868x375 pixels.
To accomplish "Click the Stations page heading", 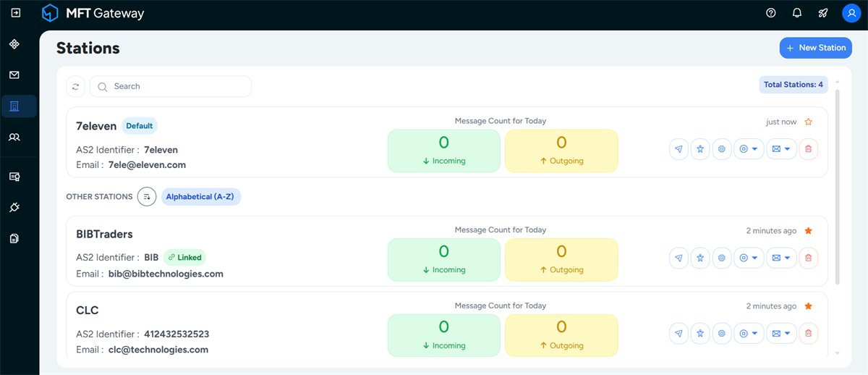I will (88, 48).
